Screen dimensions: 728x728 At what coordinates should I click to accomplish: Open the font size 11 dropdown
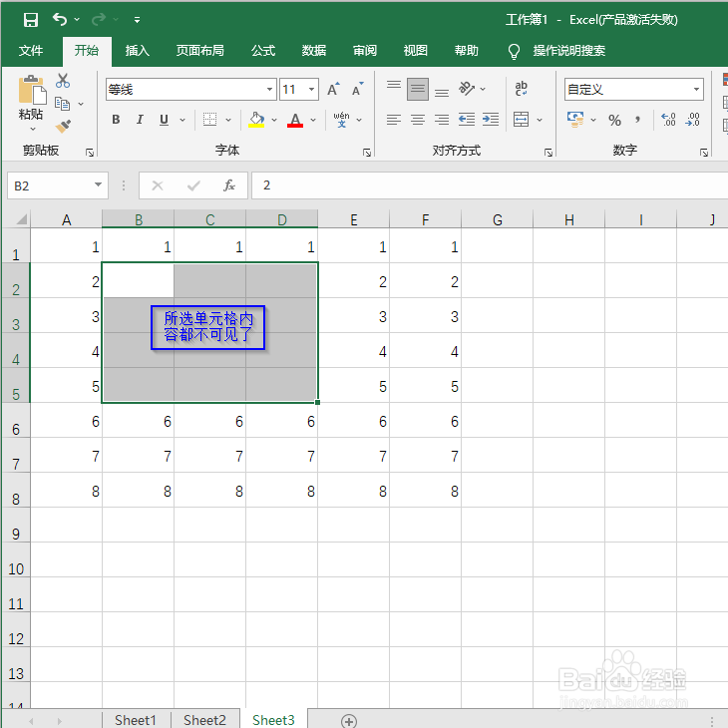pos(311,89)
